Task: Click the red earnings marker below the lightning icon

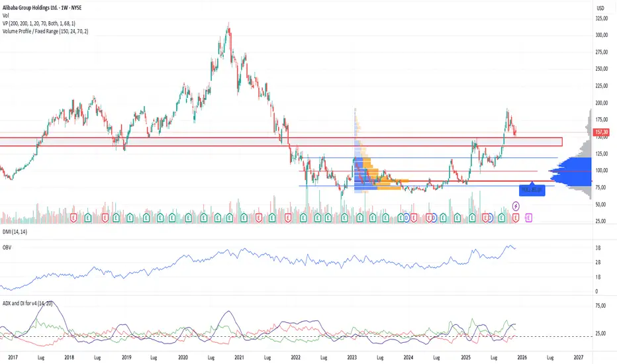Action: [x=516, y=217]
